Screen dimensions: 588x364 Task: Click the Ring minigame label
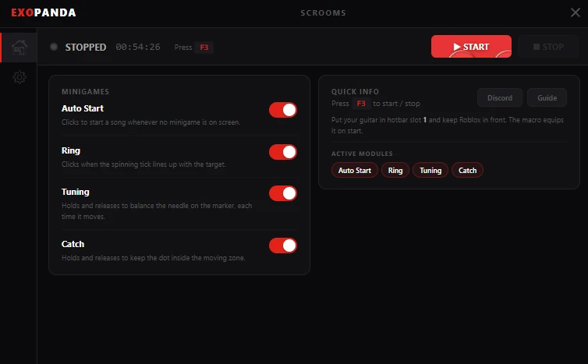(x=71, y=150)
